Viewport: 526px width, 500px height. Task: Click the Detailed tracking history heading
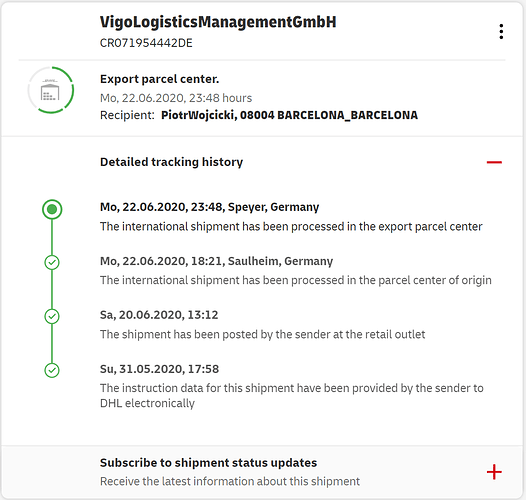[171, 162]
